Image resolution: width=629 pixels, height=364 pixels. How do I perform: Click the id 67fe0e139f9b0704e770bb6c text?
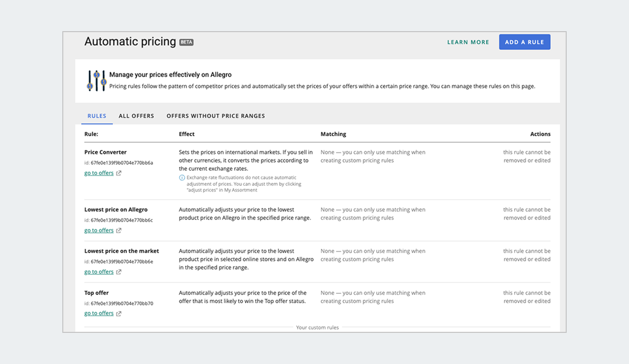118,220
